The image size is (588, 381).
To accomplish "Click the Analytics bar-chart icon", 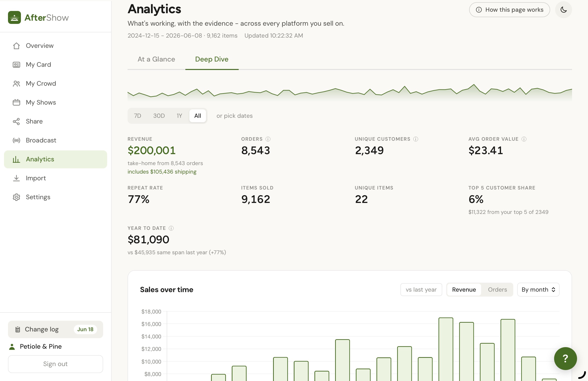I will point(16,159).
